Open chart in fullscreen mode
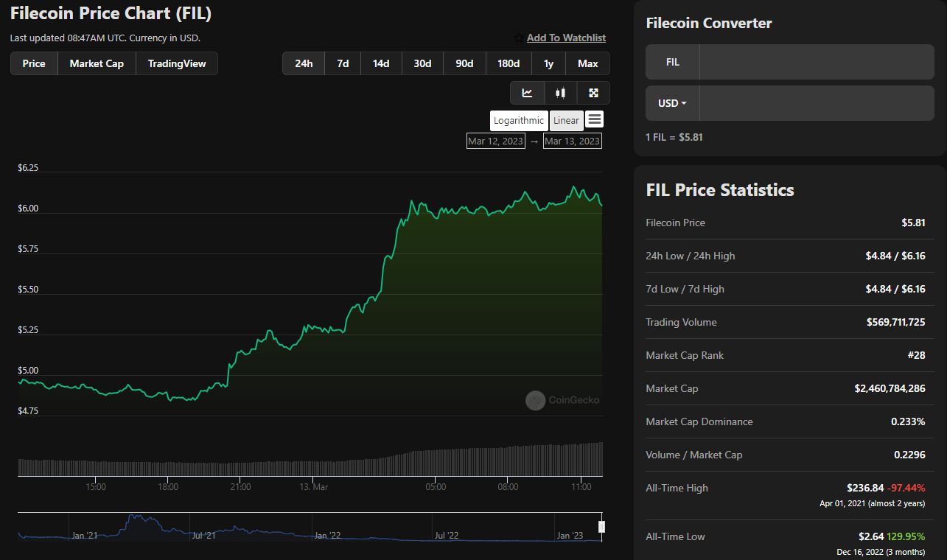The image size is (947, 560). point(593,93)
